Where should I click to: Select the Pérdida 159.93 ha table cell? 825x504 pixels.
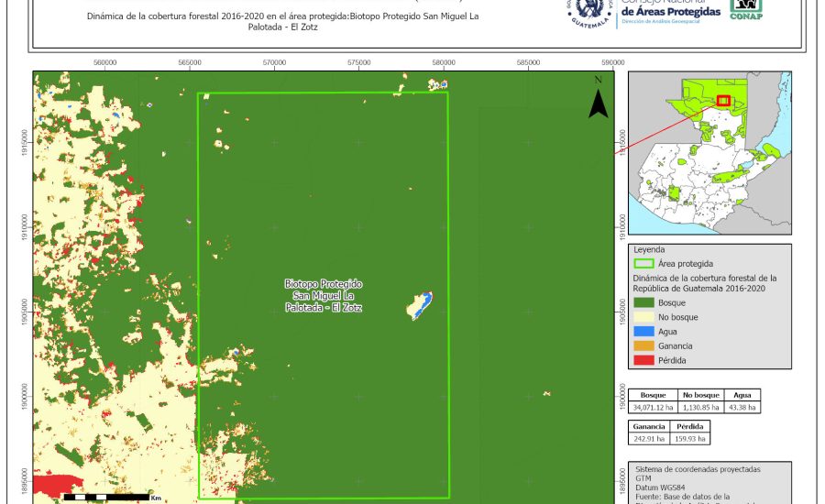point(690,438)
